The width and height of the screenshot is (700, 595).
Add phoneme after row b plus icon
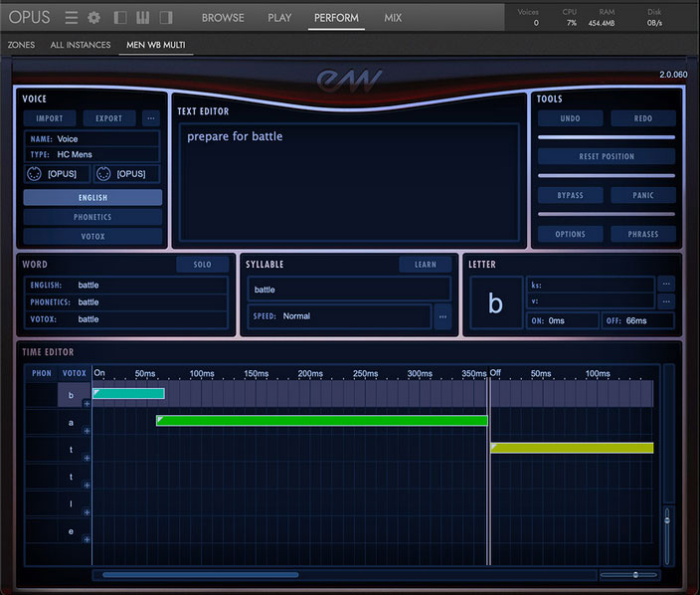[87, 404]
